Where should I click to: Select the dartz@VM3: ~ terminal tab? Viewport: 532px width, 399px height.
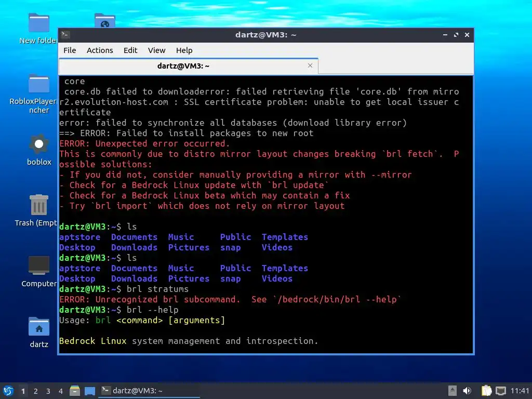click(188, 66)
